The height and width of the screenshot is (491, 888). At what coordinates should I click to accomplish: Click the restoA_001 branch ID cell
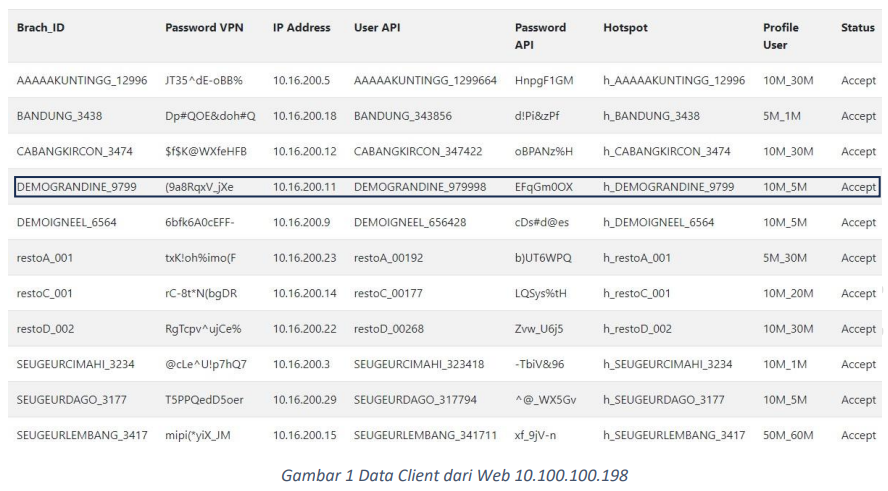(45, 258)
